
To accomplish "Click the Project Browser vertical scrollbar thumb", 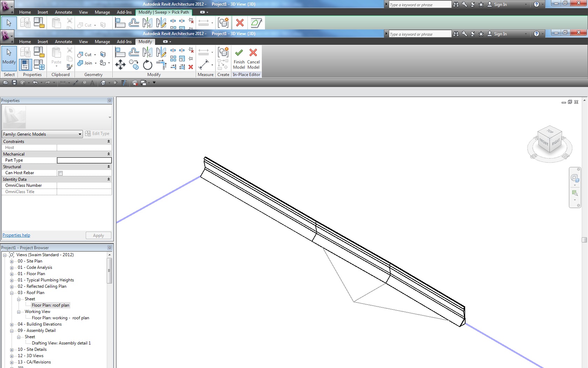I will 109,271.
